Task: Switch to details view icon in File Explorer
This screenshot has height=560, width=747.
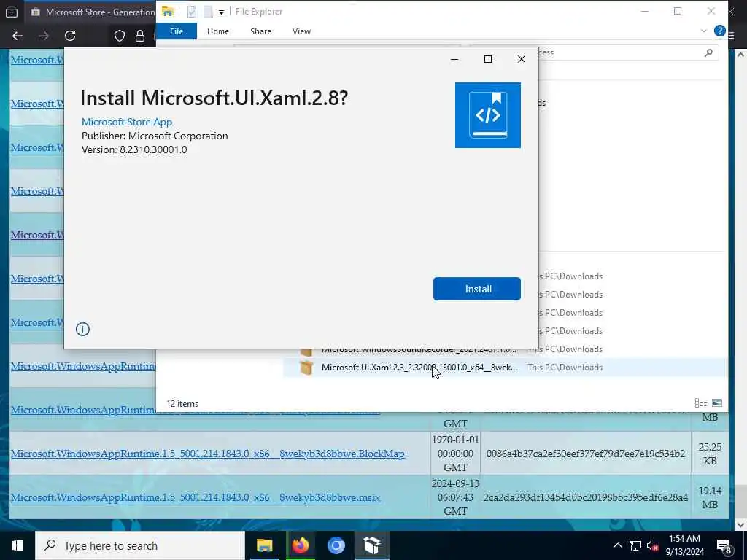Action: (701, 402)
